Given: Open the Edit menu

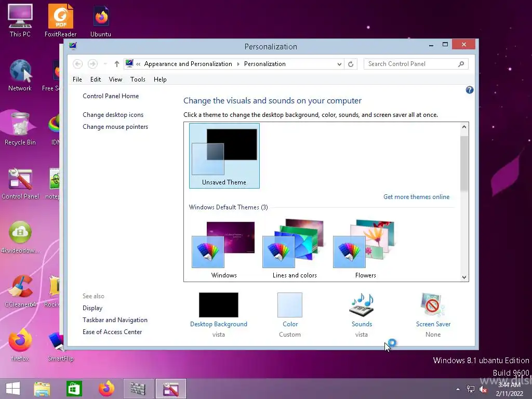Looking at the screenshot, I should (96, 79).
